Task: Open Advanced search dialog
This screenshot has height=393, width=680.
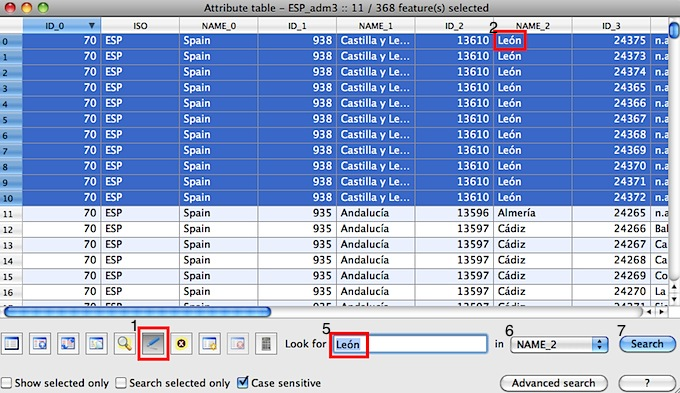Action: point(553,383)
